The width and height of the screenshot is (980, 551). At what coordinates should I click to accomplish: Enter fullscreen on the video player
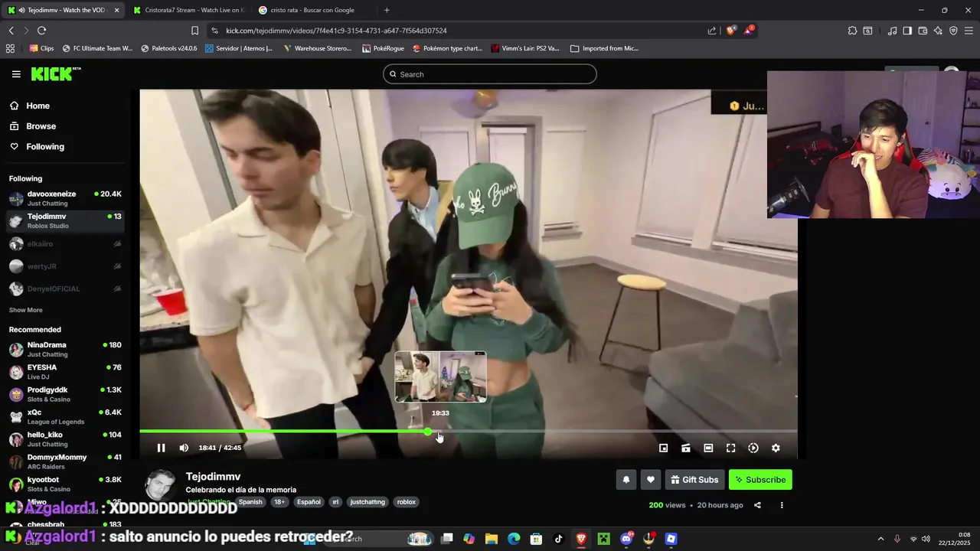[730, 448]
